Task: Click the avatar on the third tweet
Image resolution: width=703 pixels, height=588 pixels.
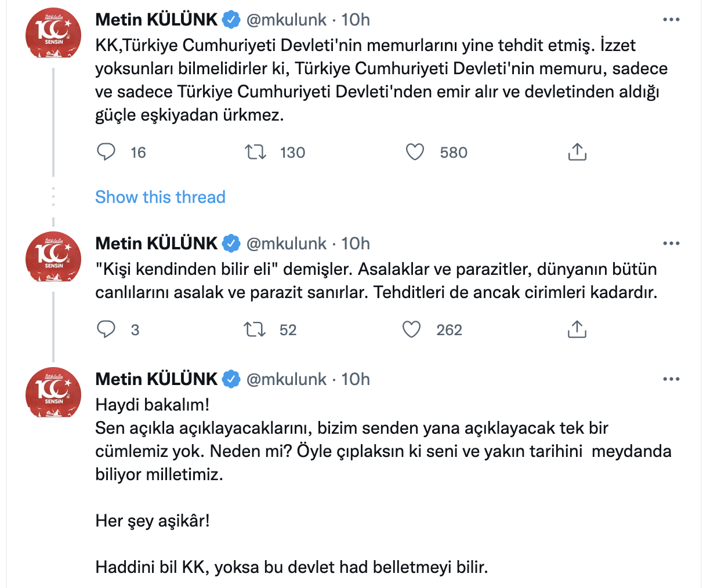Action: (x=53, y=393)
